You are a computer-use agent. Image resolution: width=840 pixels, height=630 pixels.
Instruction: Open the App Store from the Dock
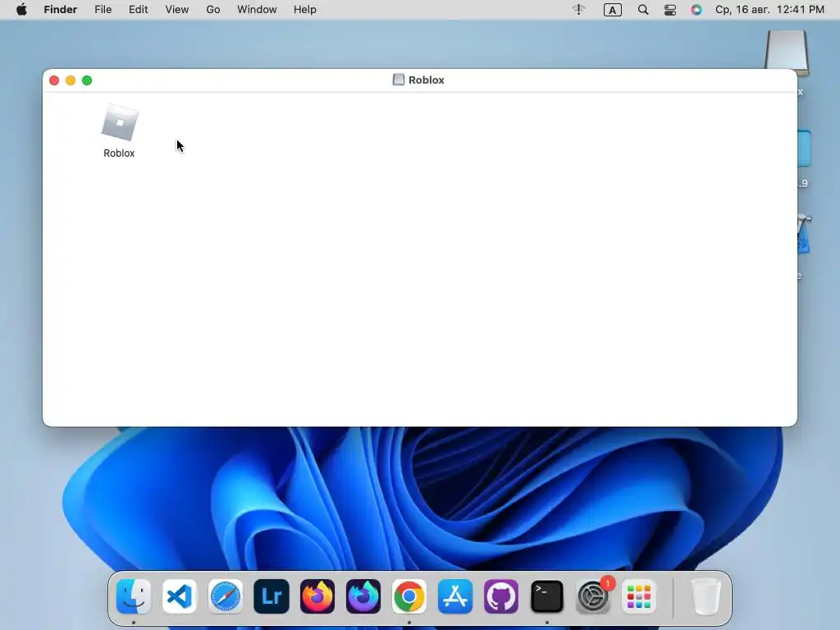pos(455,596)
